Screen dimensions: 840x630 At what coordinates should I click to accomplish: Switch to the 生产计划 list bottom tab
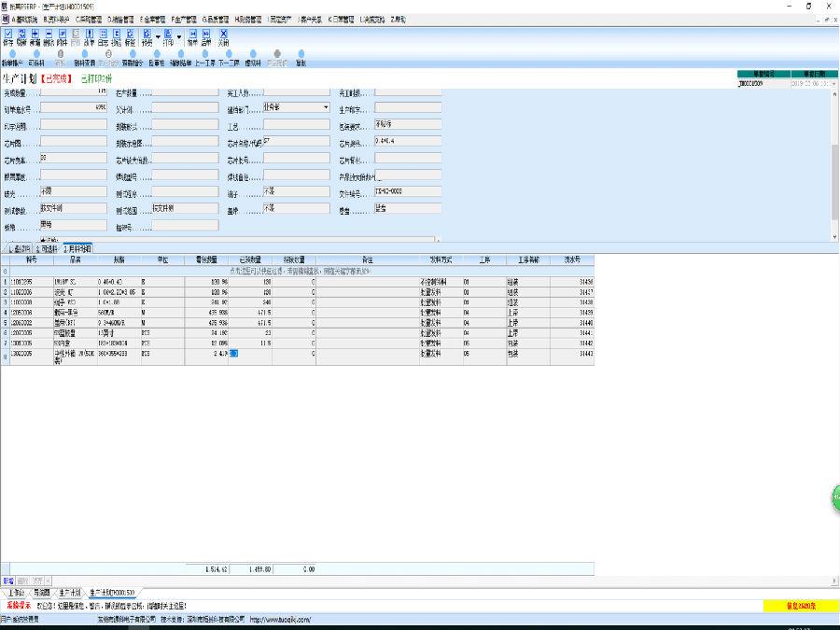70,593
